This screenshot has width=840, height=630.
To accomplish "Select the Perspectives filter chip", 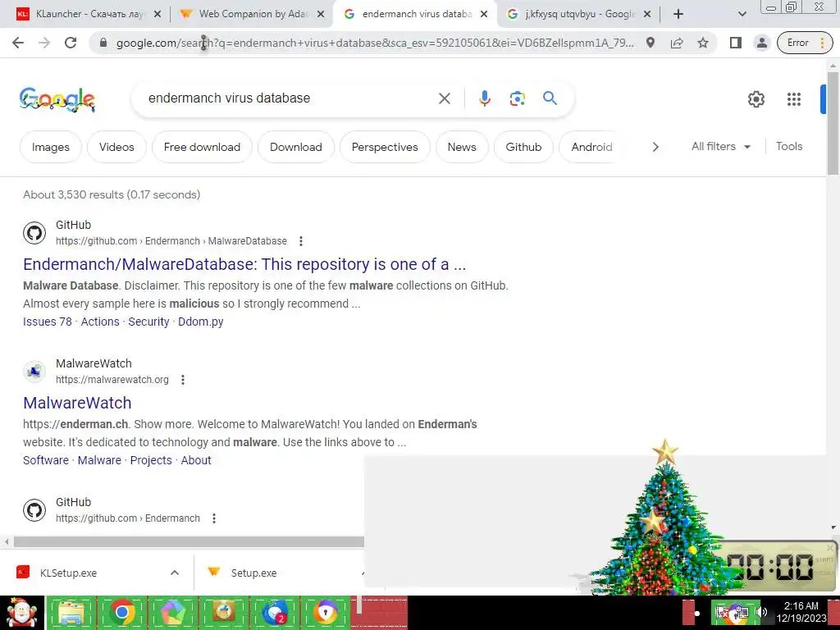I will tap(385, 147).
